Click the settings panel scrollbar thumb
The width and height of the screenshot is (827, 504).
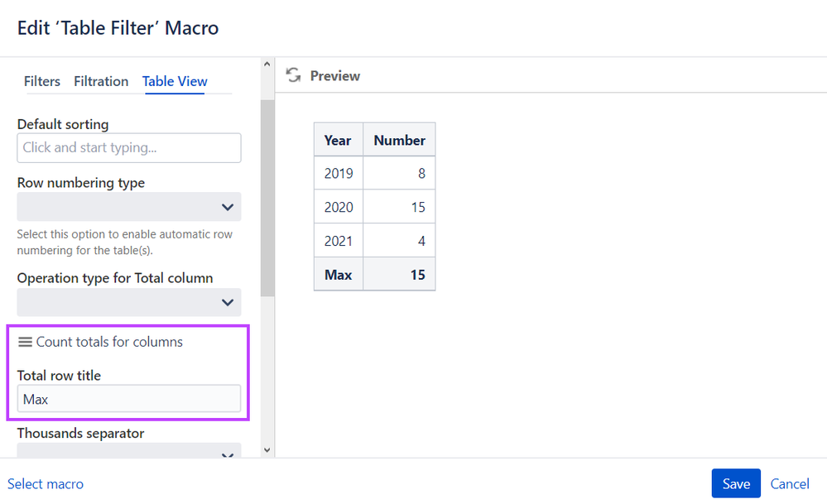[267, 198]
